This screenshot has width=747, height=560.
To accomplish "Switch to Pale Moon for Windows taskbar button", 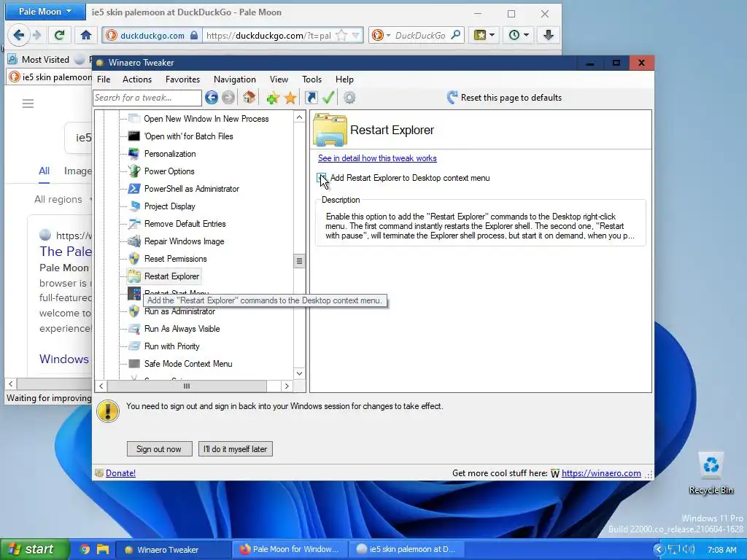I will pos(290,549).
